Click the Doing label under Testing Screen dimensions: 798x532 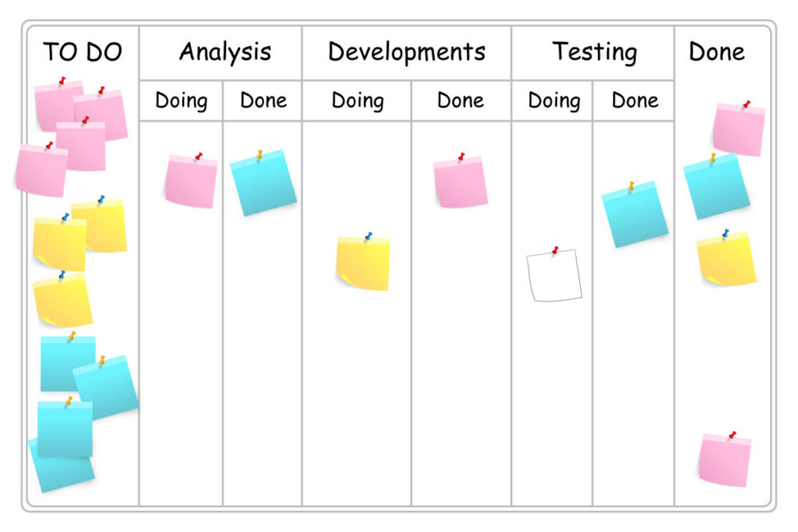554,100
